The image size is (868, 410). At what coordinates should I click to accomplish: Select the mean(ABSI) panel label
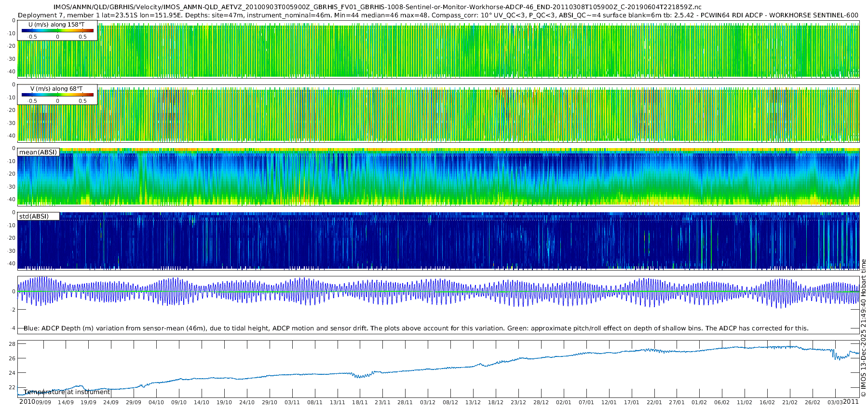pos(38,152)
